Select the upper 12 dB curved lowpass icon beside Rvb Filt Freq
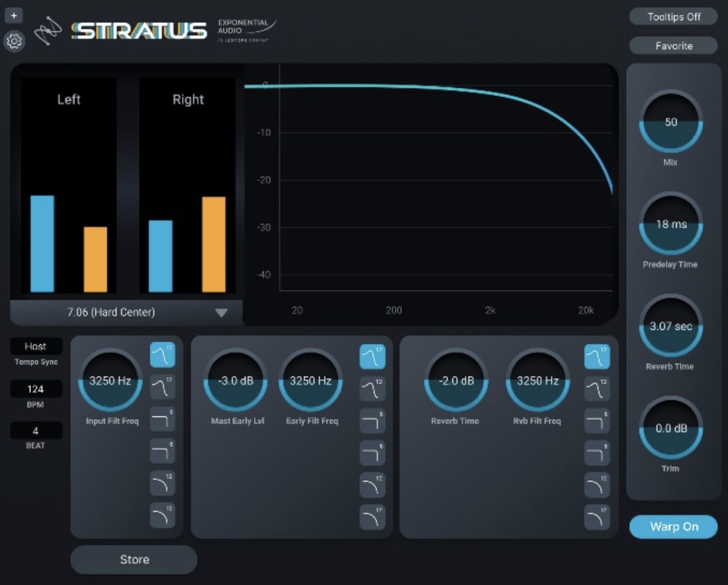Screen dimensions: 728x585 pos(597,486)
